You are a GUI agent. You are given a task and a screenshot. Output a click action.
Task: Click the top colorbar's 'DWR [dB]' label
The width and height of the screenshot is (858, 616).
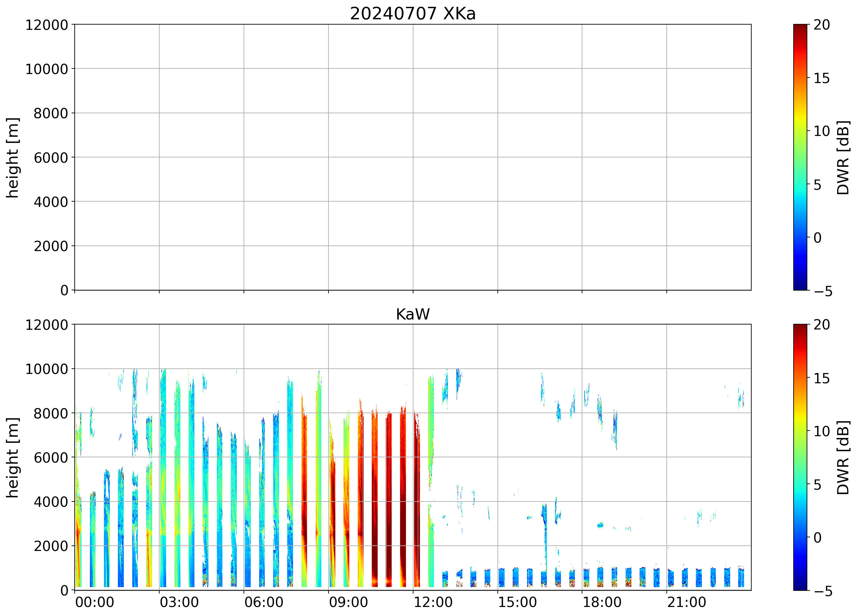[x=843, y=157]
